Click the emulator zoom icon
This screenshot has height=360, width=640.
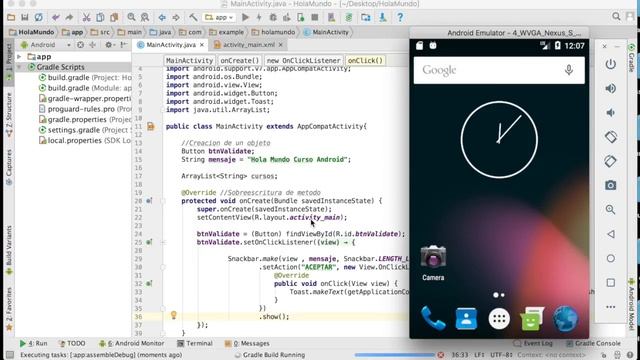(x=611, y=210)
